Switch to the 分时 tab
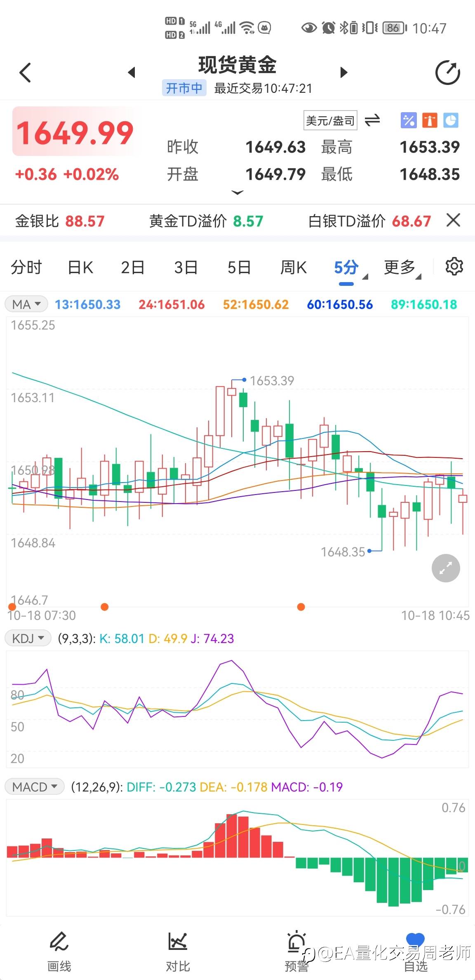This screenshot has width=475, height=980. click(x=26, y=267)
